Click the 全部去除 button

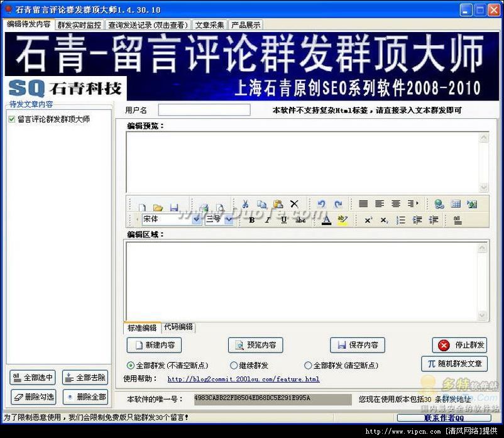click(x=85, y=378)
